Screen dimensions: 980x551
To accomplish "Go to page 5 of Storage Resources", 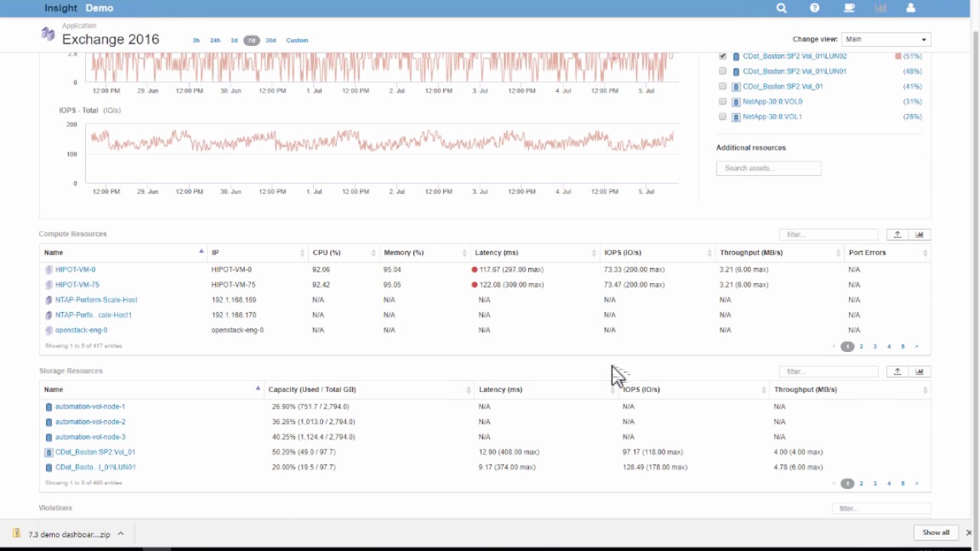I will (903, 484).
